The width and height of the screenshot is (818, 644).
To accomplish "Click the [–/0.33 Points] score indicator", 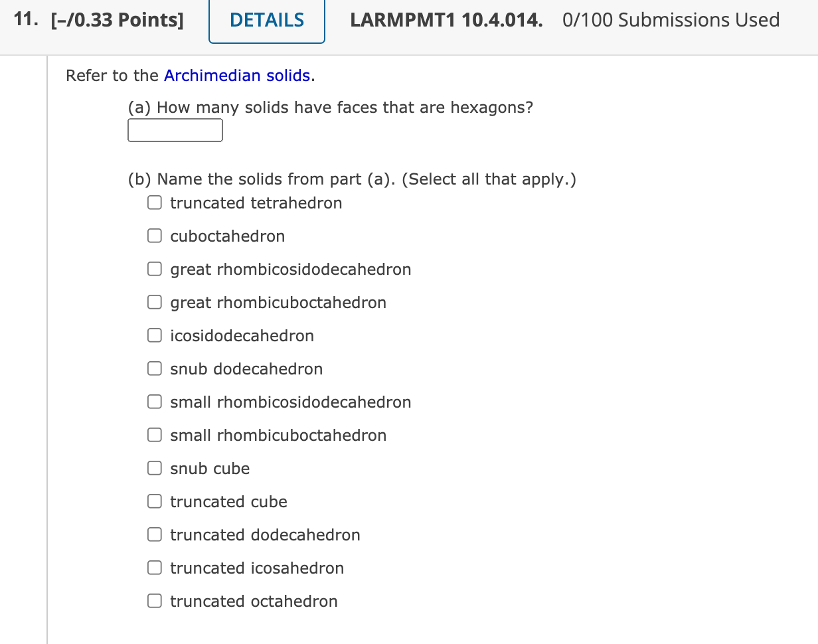I will [118, 20].
